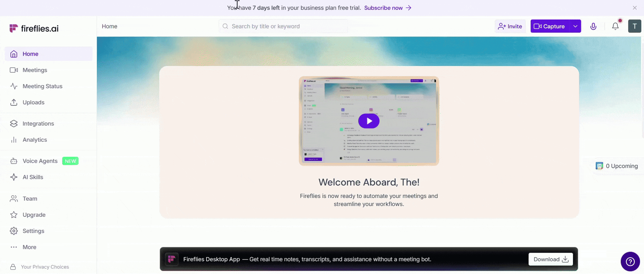The width and height of the screenshot is (644, 274).
Task: Click the Upgrade star icon
Action: click(14, 215)
